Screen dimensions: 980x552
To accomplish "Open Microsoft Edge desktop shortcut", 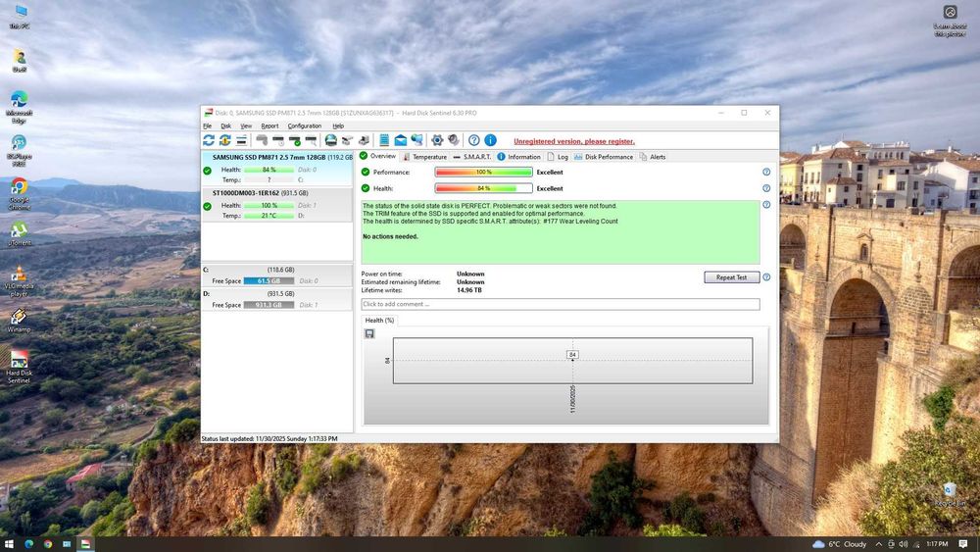I will coord(20,106).
